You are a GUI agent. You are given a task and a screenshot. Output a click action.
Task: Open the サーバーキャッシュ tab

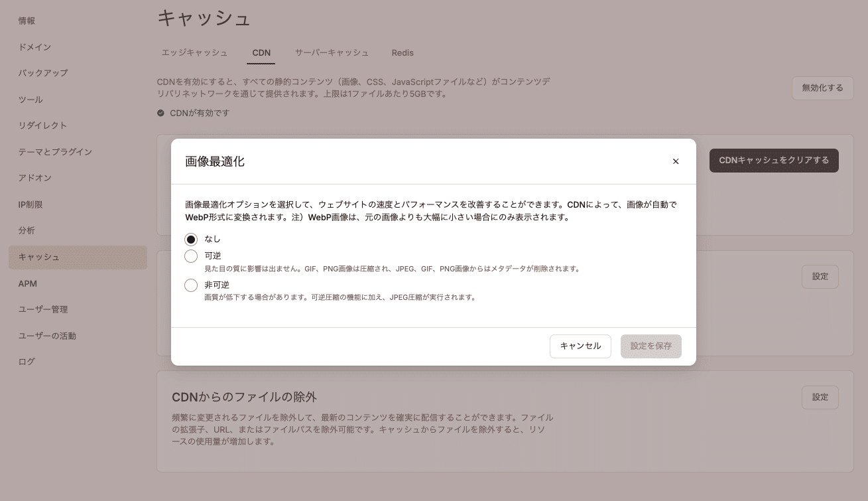pyautogui.click(x=332, y=53)
